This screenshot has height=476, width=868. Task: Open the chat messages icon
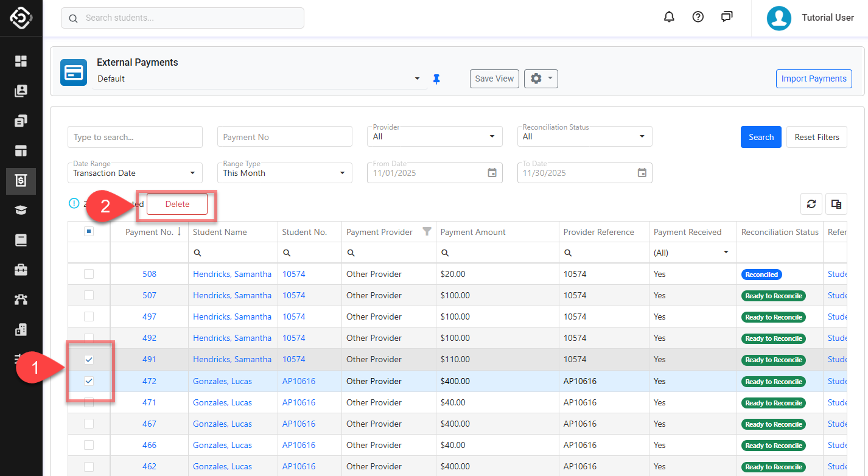(727, 17)
